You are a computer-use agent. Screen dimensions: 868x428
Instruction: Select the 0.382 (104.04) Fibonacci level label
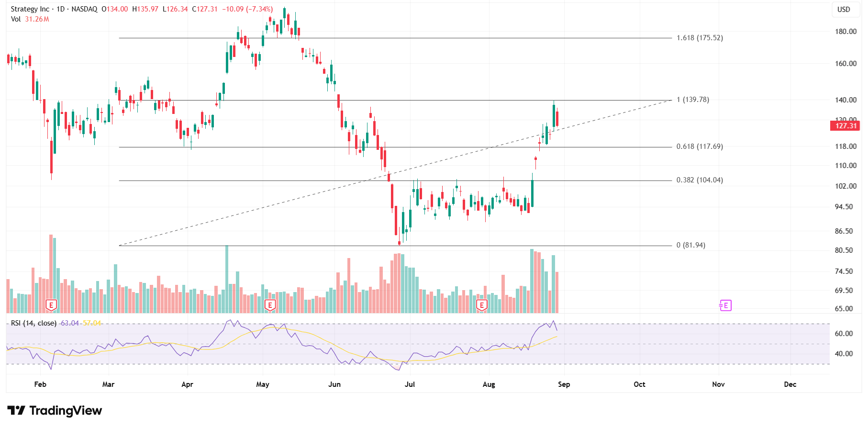(x=700, y=180)
